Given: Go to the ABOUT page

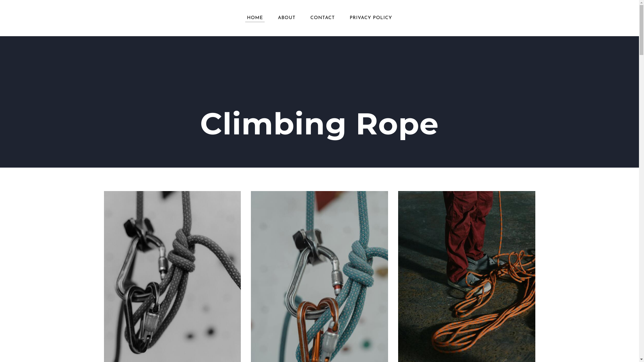Looking at the screenshot, I should tap(286, 18).
